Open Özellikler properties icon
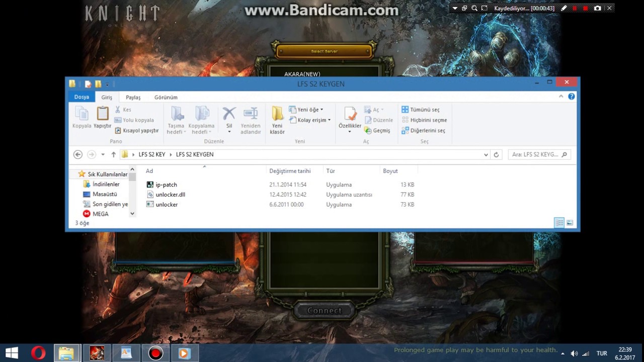This screenshot has height=362, width=644. (x=350, y=120)
